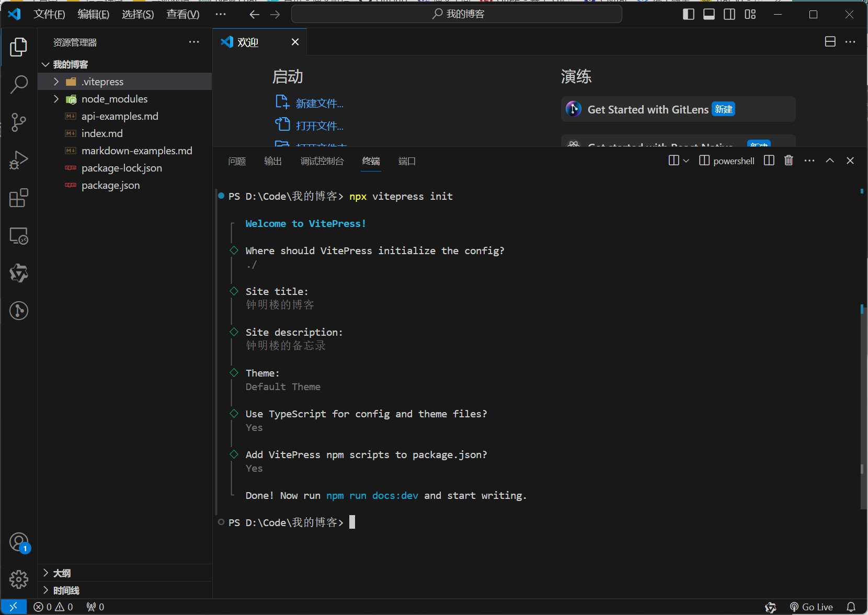Kill the terminal with trash icon

pos(789,161)
